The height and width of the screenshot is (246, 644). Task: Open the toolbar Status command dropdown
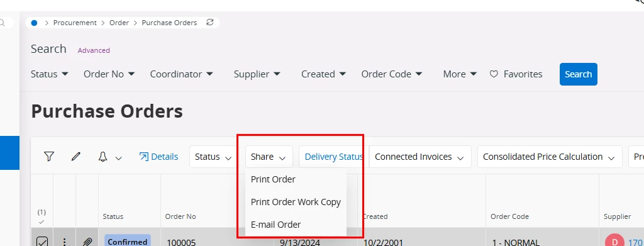[213, 157]
